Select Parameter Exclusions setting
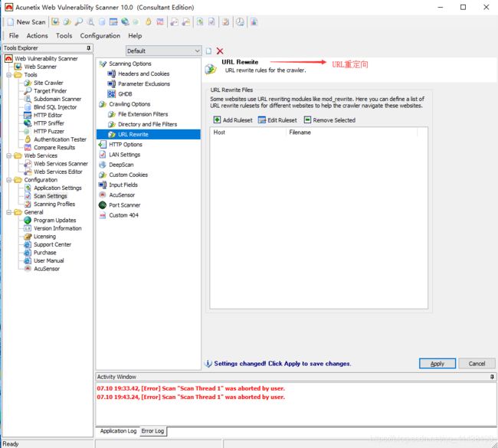 [144, 83]
